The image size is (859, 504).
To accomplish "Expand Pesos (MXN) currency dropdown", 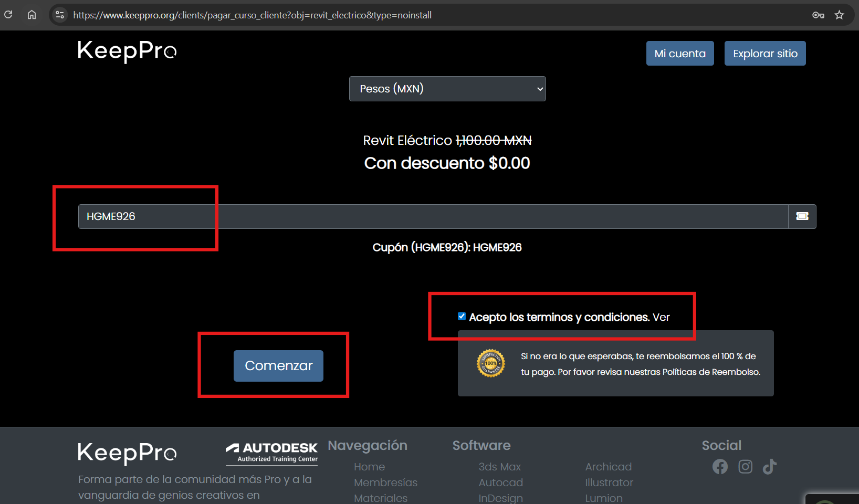I will click(447, 89).
